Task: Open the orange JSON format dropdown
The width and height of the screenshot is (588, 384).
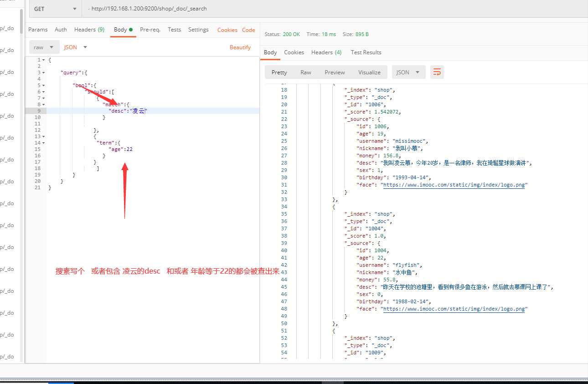Action: [75, 47]
